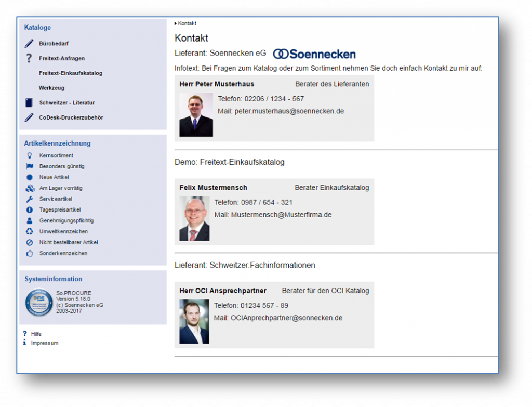Click the thumbs-up icon for Sonderkennzeichen
This screenshot has width=532, height=407.
30,253
